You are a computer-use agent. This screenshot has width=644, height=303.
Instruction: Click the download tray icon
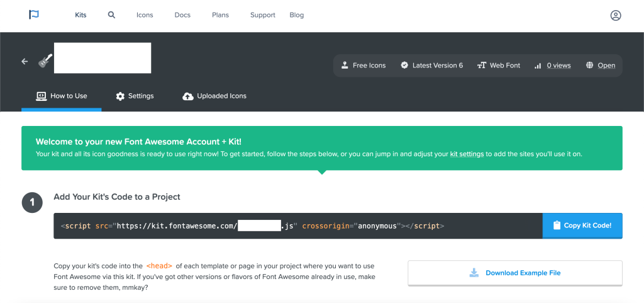pos(474,273)
